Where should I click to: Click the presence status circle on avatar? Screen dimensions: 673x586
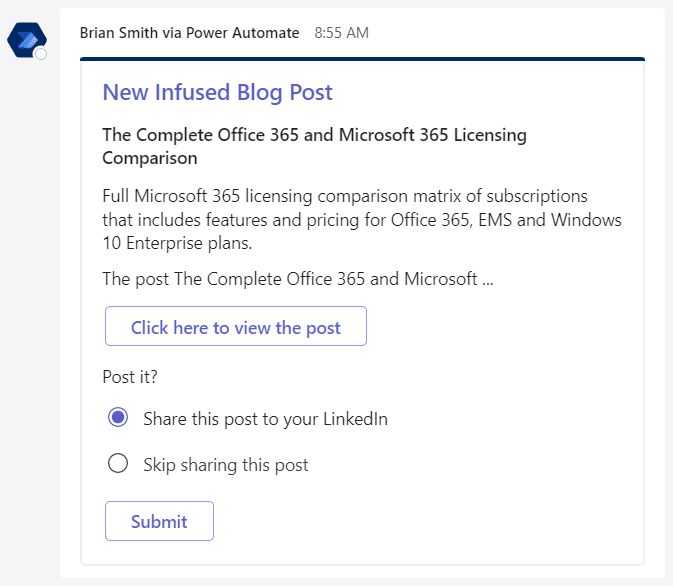click(x=41, y=54)
